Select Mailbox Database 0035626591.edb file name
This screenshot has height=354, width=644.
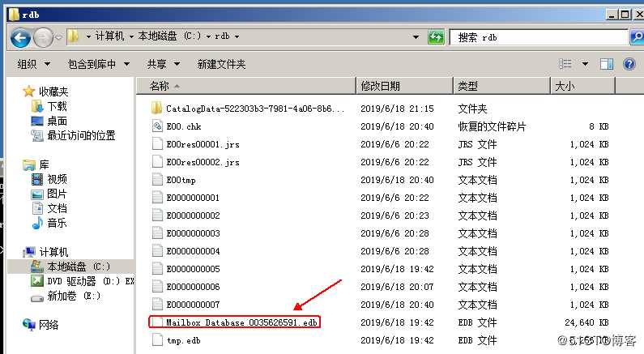(x=241, y=322)
